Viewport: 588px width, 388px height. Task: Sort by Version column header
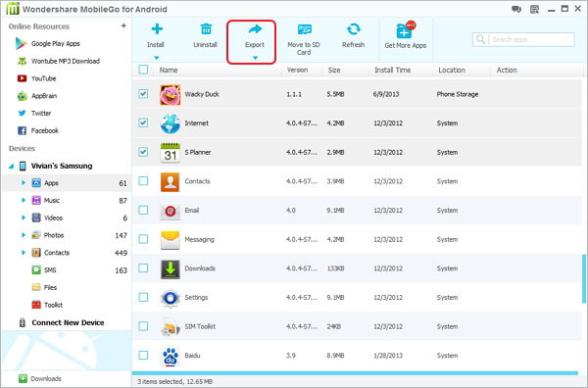(297, 71)
